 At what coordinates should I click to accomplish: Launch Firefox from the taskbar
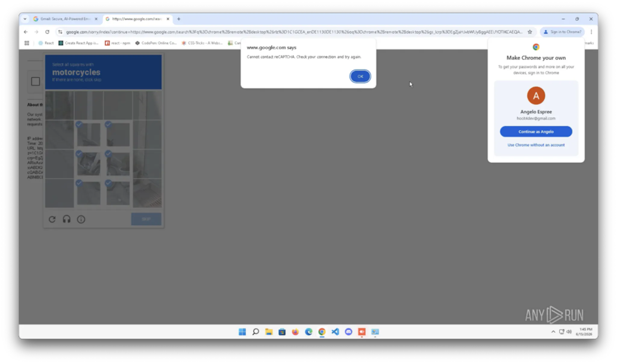click(x=295, y=332)
